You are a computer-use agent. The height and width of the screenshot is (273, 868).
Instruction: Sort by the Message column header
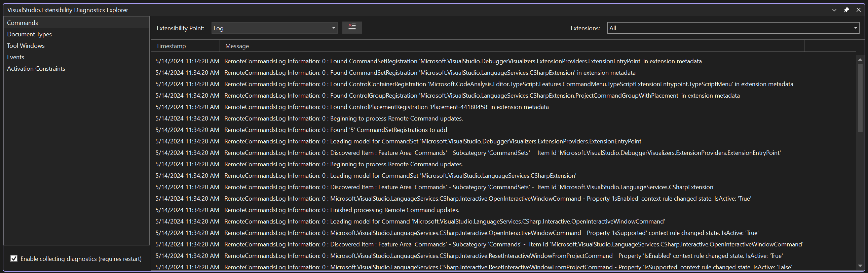click(x=512, y=46)
